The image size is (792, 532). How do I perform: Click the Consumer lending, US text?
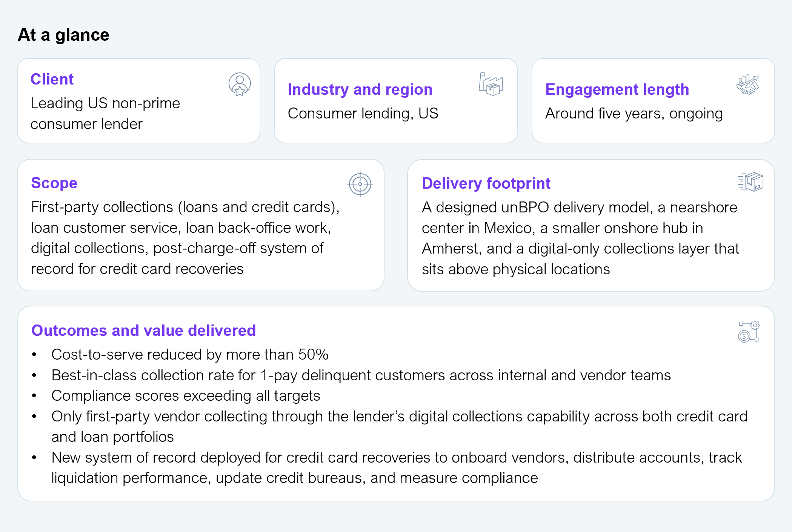(x=363, y=114)
